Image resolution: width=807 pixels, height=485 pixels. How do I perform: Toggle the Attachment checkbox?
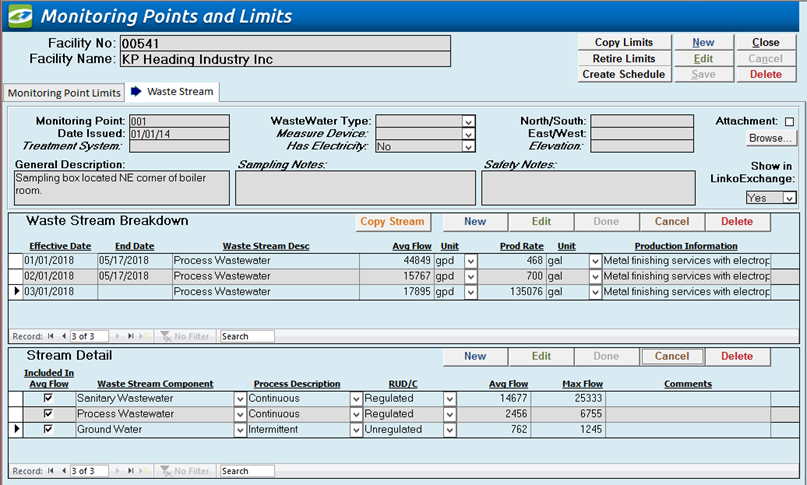(790, 122)
